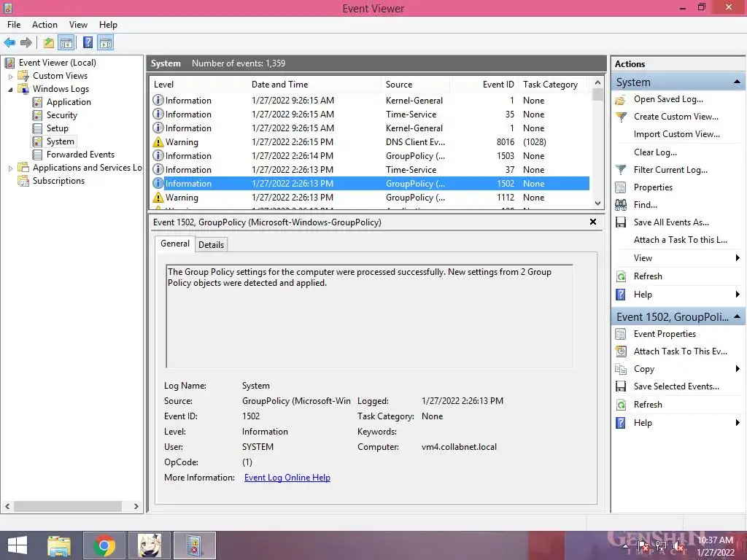Select the GroupPolicy 1503 Information row
The height and width of the screenshot is (560, 747).
click(370, 156)
